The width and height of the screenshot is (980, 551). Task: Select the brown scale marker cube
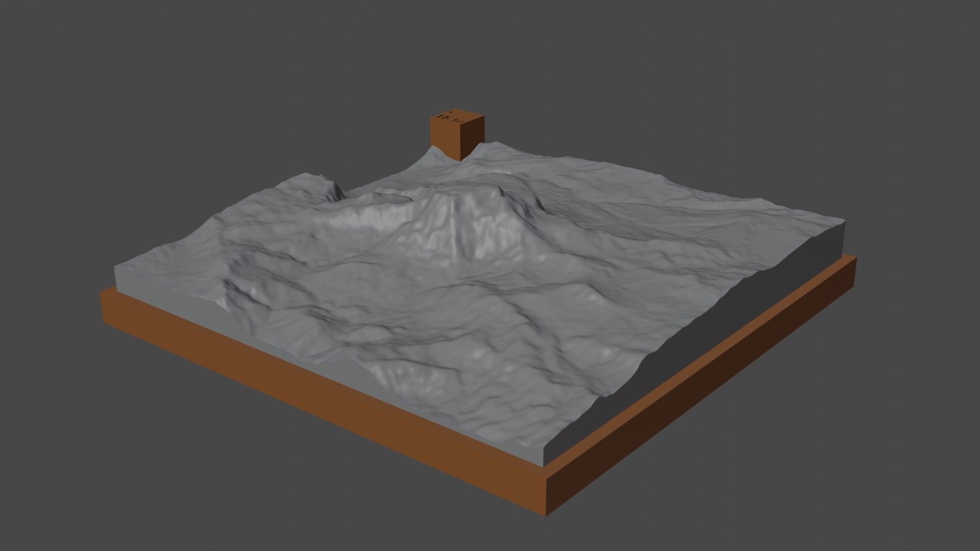point(456,131)
